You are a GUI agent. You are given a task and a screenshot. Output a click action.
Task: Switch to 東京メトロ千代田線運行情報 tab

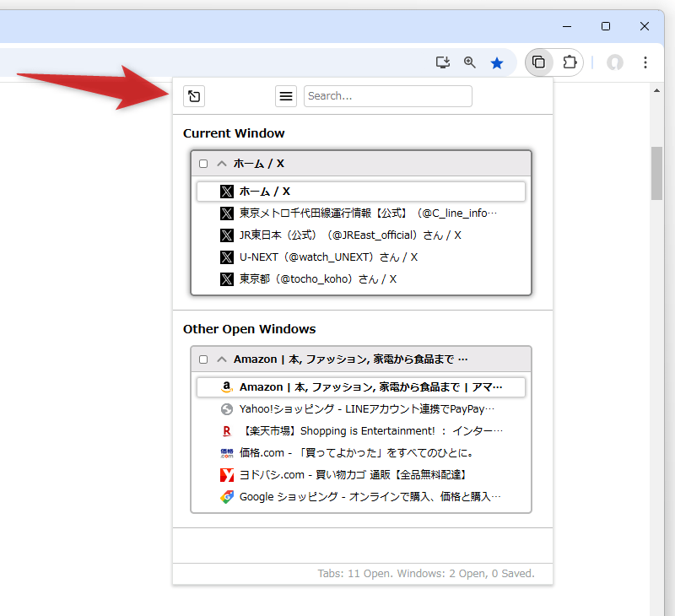pyautogui.click(x=361, y=213)
